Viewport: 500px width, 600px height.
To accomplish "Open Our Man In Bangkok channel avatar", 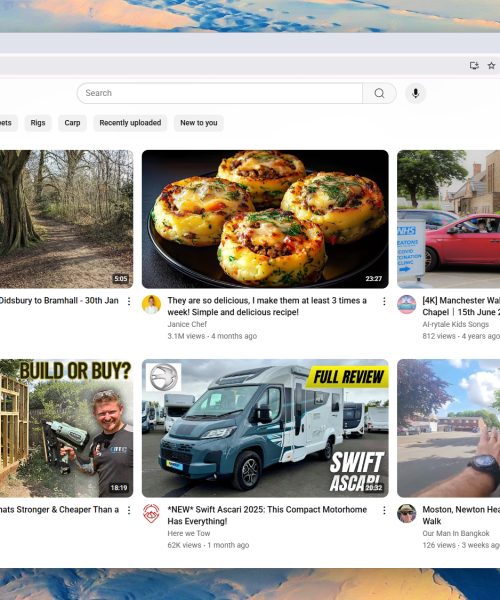I will coord(407,514).
